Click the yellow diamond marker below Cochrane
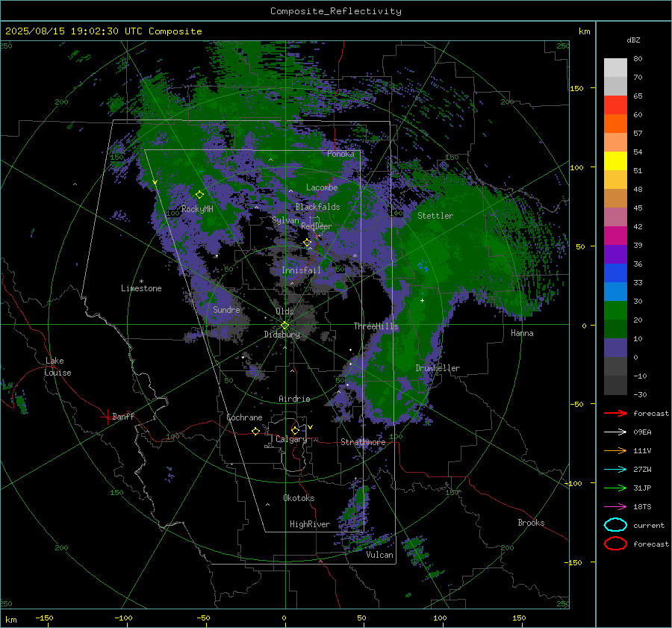Screen dimensions: 672x628 [256, 432]
